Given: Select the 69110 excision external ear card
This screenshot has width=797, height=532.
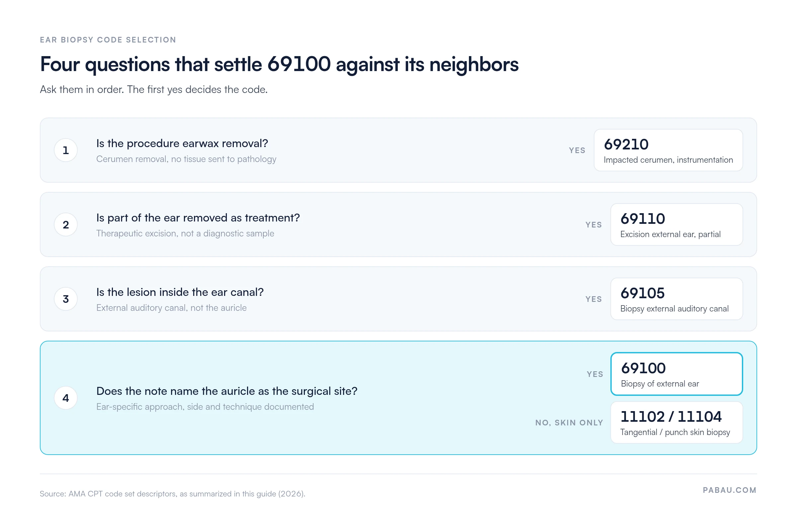Looking at the screenshot, I should point(676,224).
